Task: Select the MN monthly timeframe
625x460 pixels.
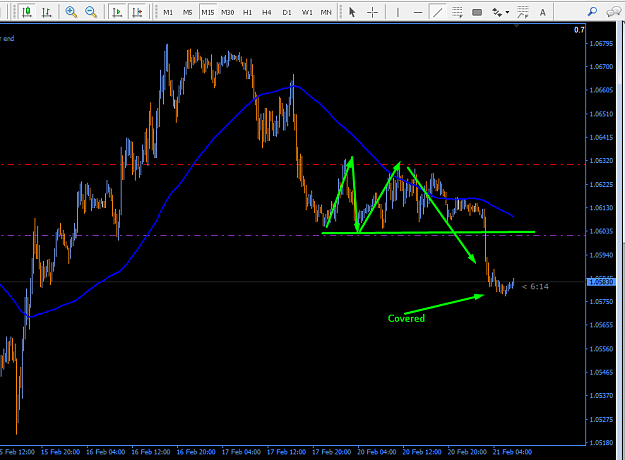Action: [326, 13]
